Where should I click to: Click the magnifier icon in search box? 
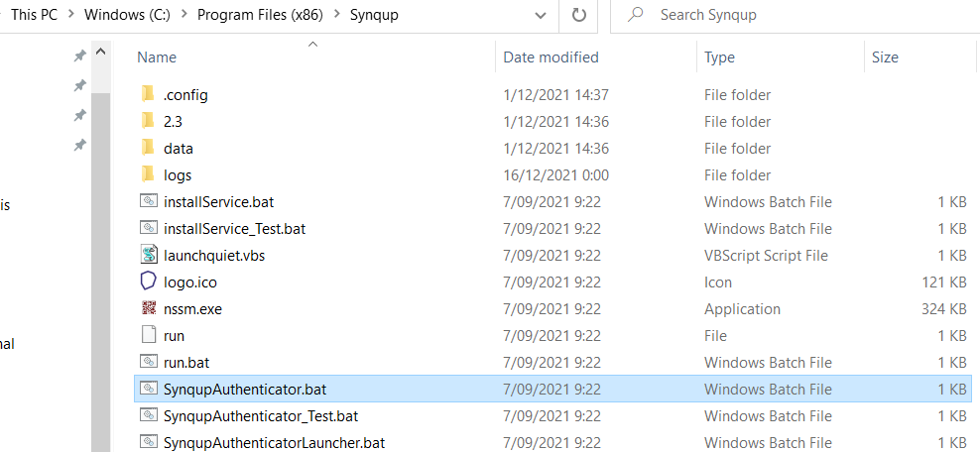coord(635,14)
